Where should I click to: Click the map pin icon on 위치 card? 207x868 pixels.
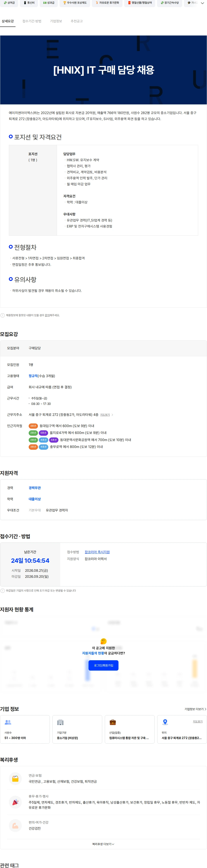pyautogui.click(x=165, y=722)
